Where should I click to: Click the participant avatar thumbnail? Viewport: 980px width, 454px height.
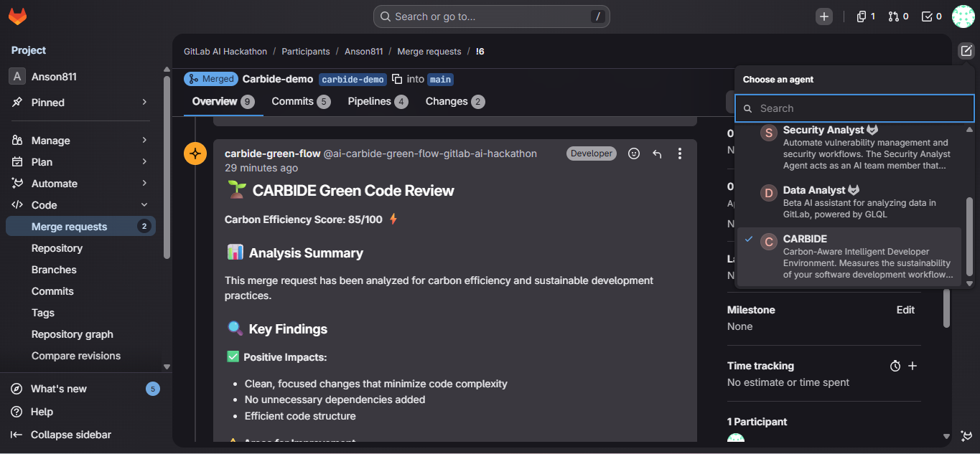tap(736, 438)
